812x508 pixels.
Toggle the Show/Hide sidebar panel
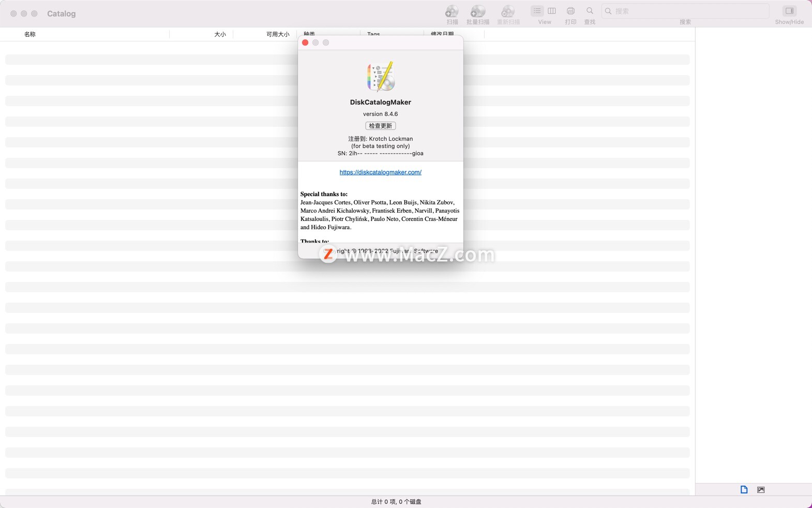789,11
